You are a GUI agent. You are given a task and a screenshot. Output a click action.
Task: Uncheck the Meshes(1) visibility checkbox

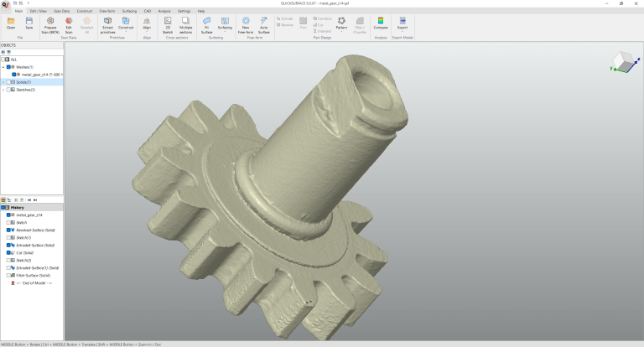point(8,67)
